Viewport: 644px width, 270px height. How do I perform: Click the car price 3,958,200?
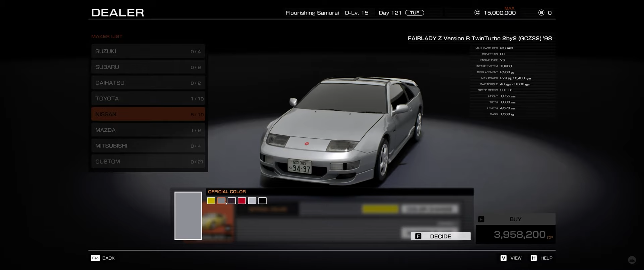[520, 234]
